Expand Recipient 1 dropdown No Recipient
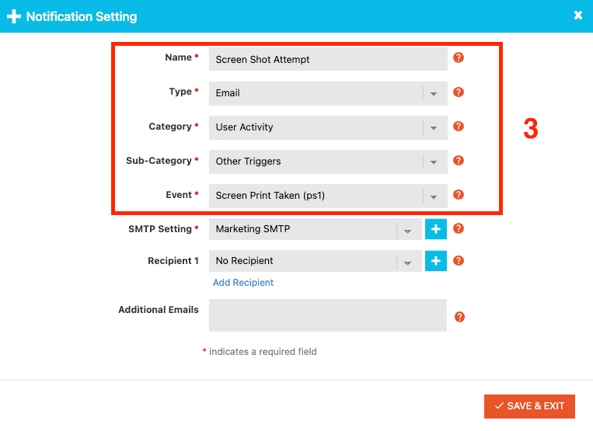The image size is (593, 431). click(x=315, y=261)
